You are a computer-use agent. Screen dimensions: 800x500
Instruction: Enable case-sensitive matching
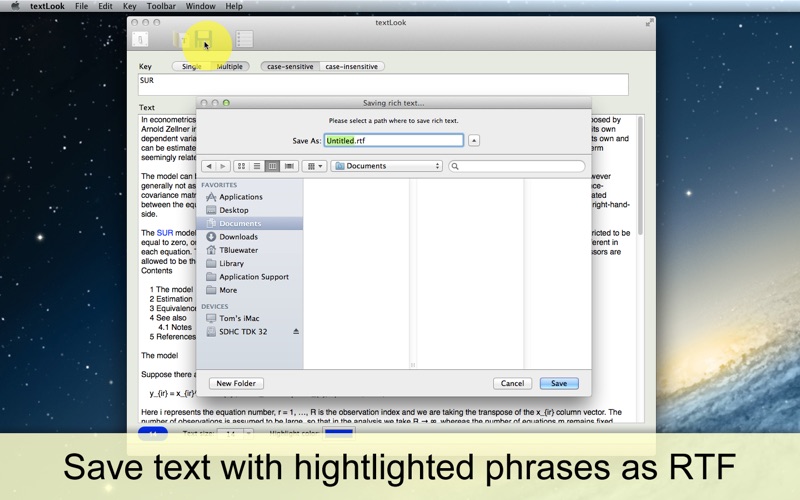pos(290,66)
